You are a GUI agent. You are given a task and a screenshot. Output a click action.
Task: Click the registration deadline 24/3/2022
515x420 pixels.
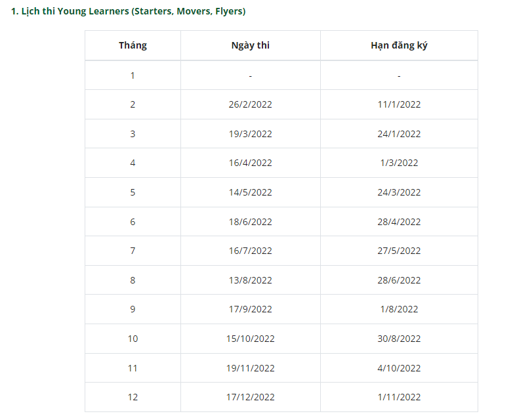pyautogui.click(x=399, y=192)
